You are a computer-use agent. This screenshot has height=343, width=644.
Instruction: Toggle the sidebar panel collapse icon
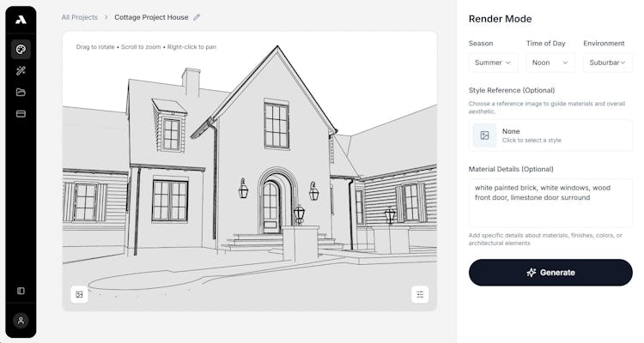point(21,291)
